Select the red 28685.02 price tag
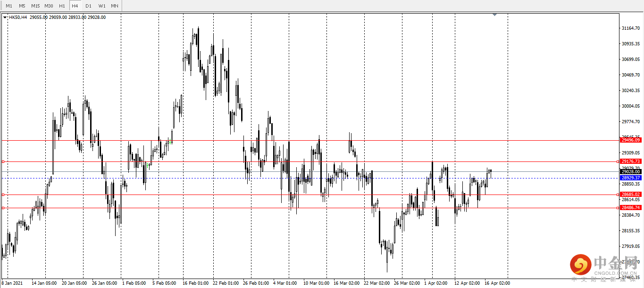 pyautogui.click(x=631, y=195)
